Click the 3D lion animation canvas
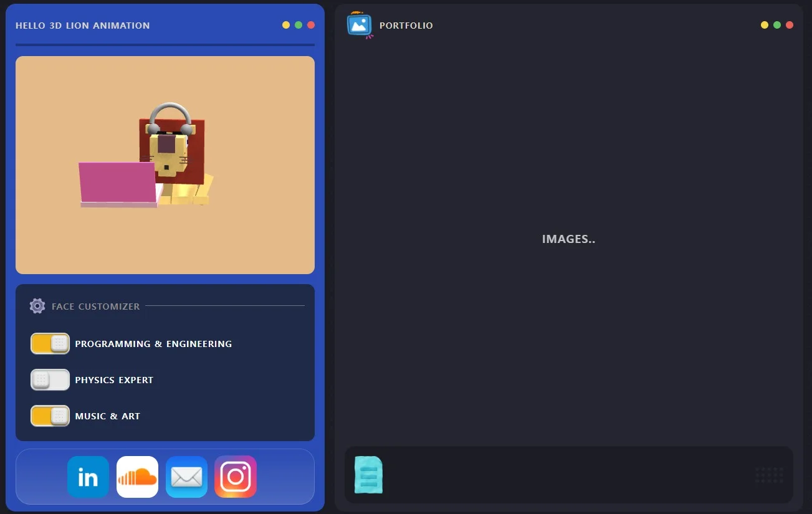This screenshot has height=514, width=812. coord(165,165)
